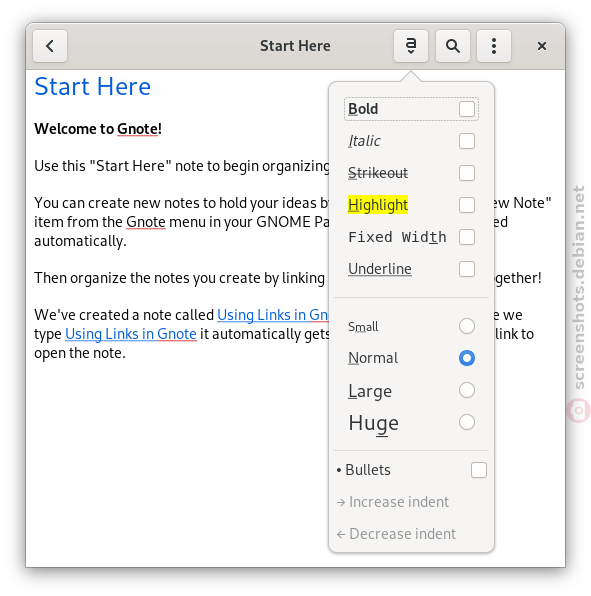Open the text formatting menu button

tap(410, 46)
